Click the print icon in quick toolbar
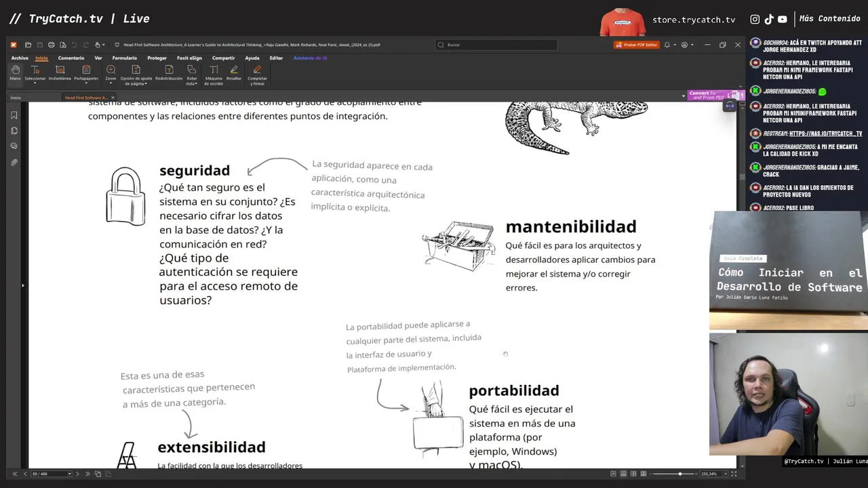The image size is (868, 488). tap(51, 45)
